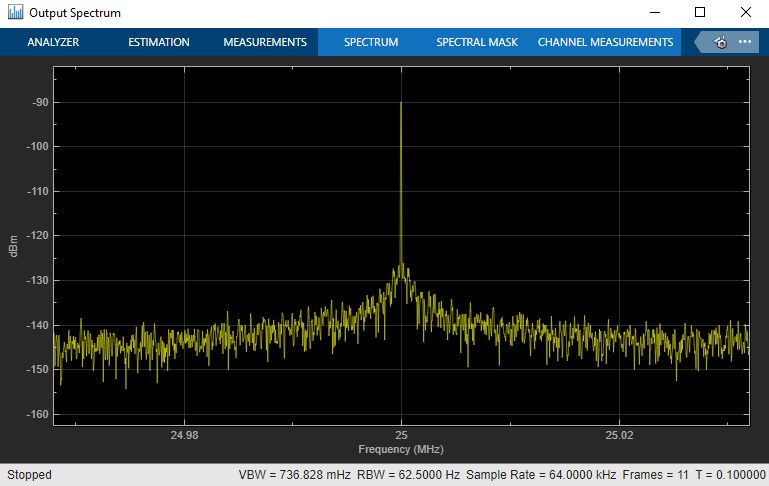Click the Sample Rate = 64.0000 kHz readout
Image resolution: width=769 pixels, height=486 pixels.
click(541, 475)
